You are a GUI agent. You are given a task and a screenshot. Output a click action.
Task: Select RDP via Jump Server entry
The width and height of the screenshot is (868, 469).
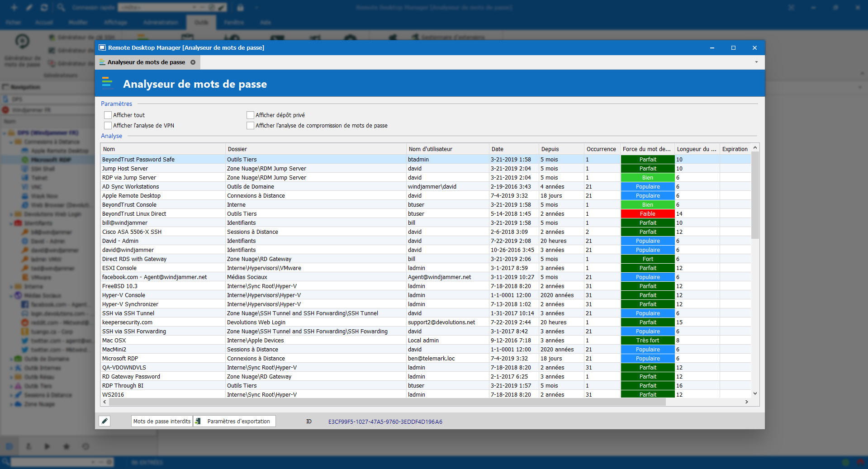pyautogui.click(x=426, y=177)
